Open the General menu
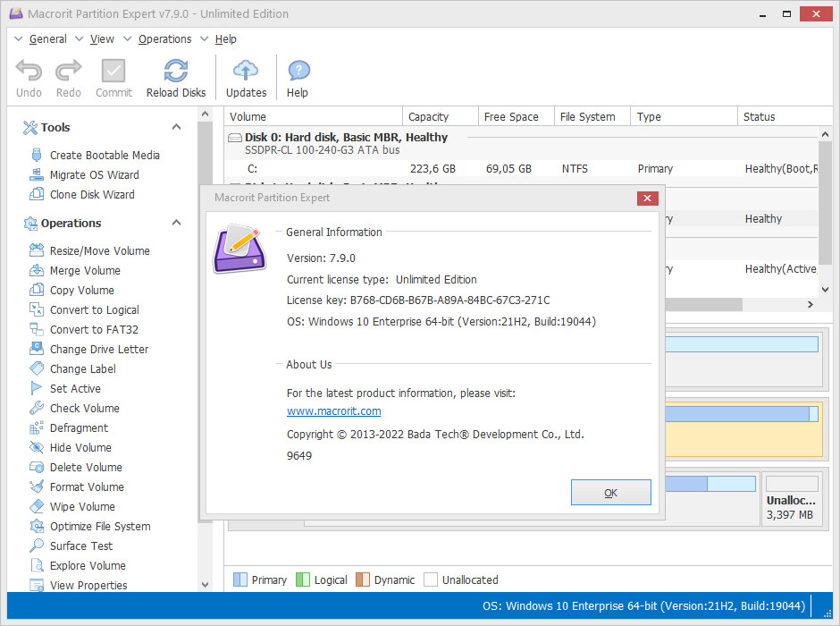 (47, 39)
